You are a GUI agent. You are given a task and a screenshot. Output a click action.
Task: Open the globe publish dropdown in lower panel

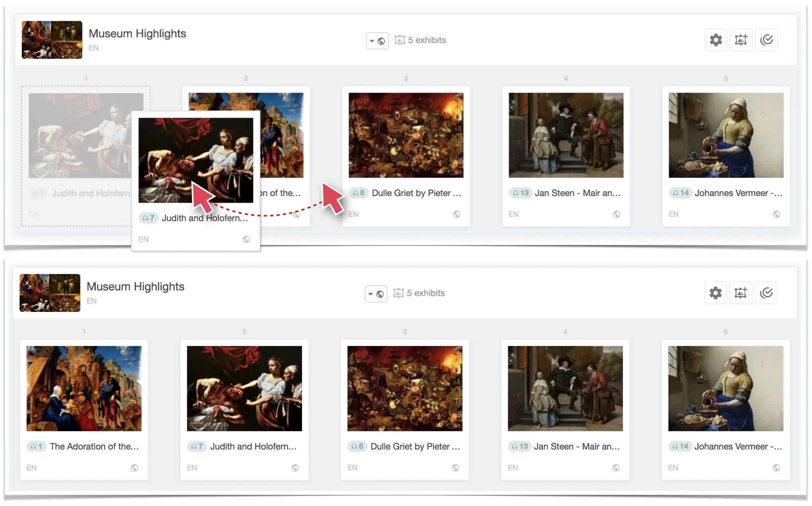(376, 294)
